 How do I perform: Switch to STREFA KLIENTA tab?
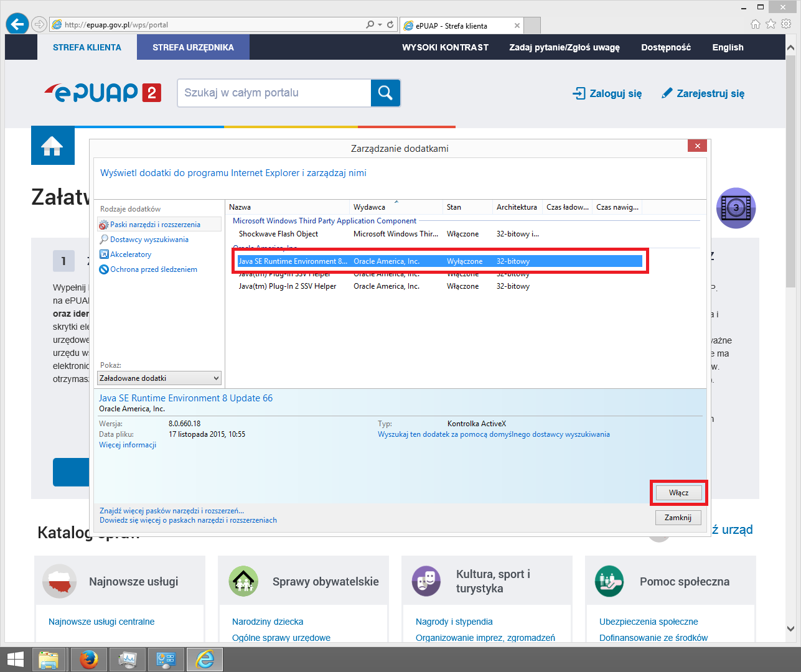[87, 47]
